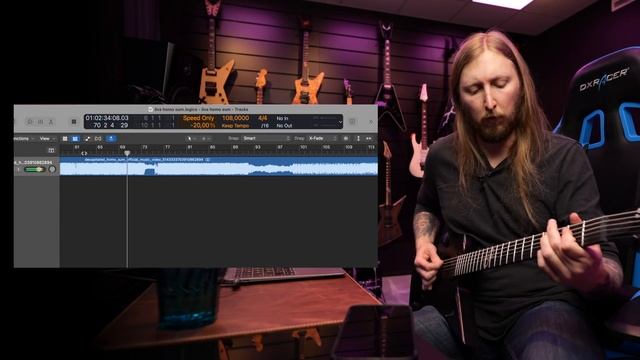Click the playhead marker in the ruler
Image resolution: width=640 pixels, height=360 pixels.
(x=127, y=153)
